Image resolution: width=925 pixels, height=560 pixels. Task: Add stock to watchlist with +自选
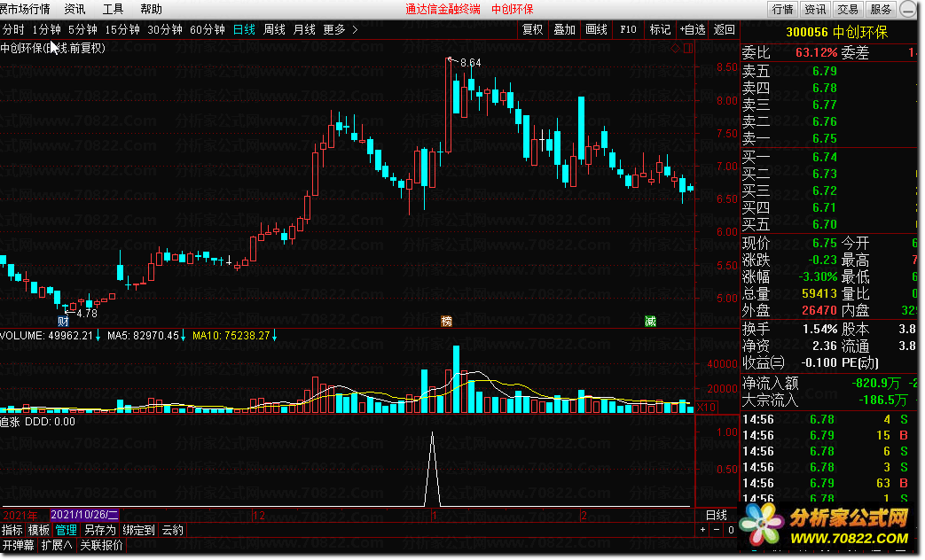pyautogui.click(x=693, y=29)
